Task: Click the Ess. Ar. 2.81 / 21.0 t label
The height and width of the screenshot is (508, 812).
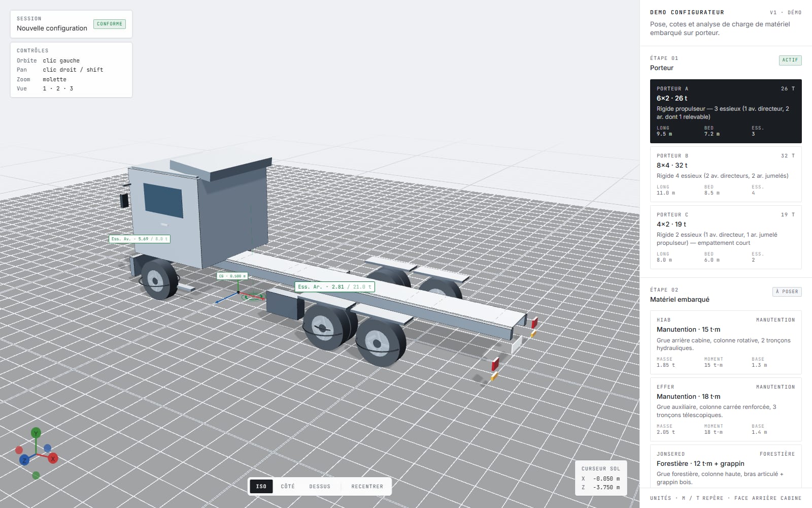Action: [335, 287]
